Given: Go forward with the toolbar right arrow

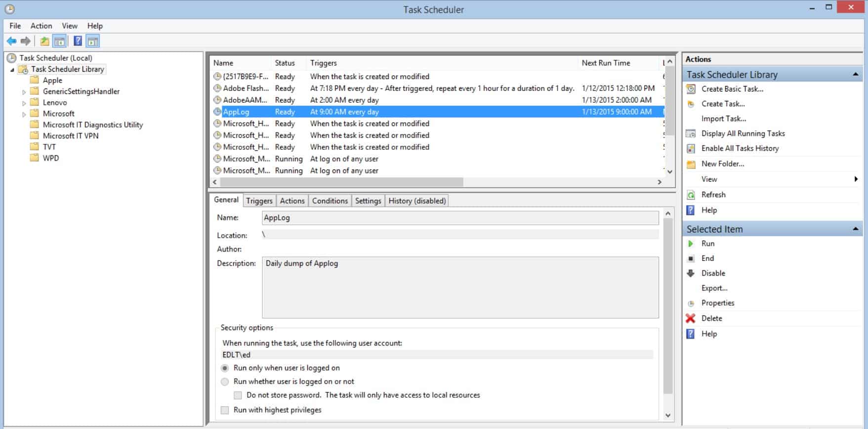Looking at the screenshot, I should click(x=26, y=41).
